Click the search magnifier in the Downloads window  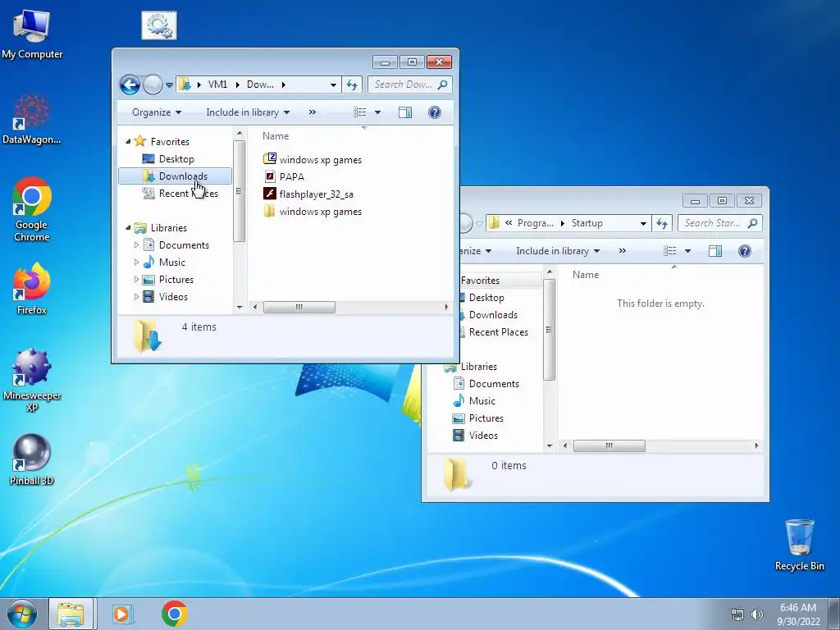tap(442, 84)
